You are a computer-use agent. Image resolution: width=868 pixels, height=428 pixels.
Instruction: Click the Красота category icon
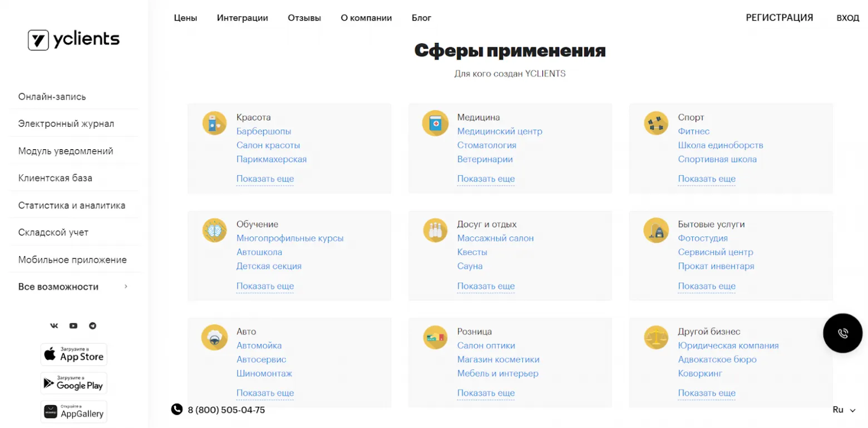tap(214, 123)
